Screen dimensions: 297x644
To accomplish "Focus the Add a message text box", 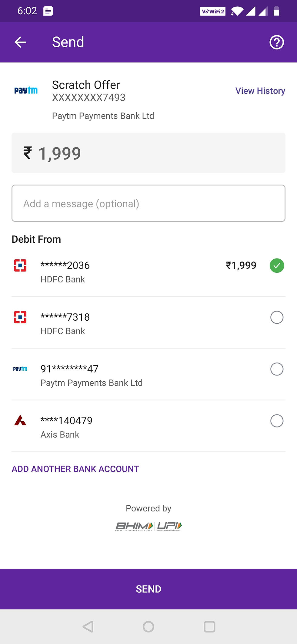I will [x=148, y=203].
